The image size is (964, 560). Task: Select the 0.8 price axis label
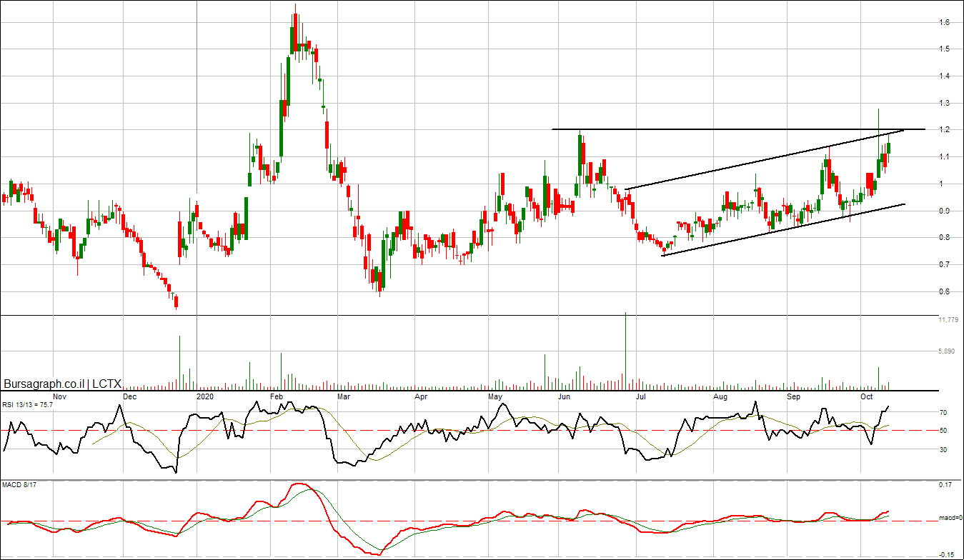tap(945, 238)
